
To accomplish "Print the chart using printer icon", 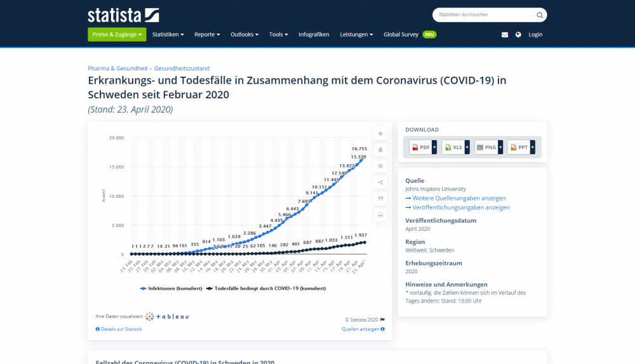I will (x=380, y=215).
